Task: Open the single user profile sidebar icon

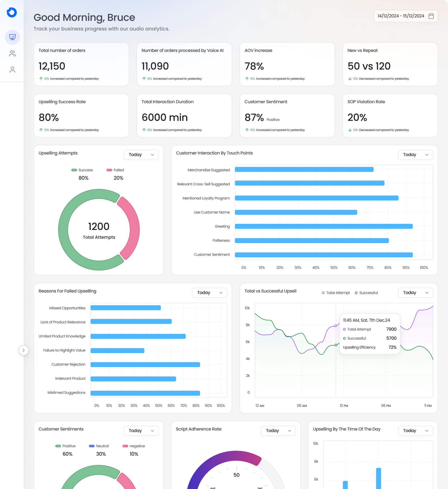Action: tap(12, 70)
